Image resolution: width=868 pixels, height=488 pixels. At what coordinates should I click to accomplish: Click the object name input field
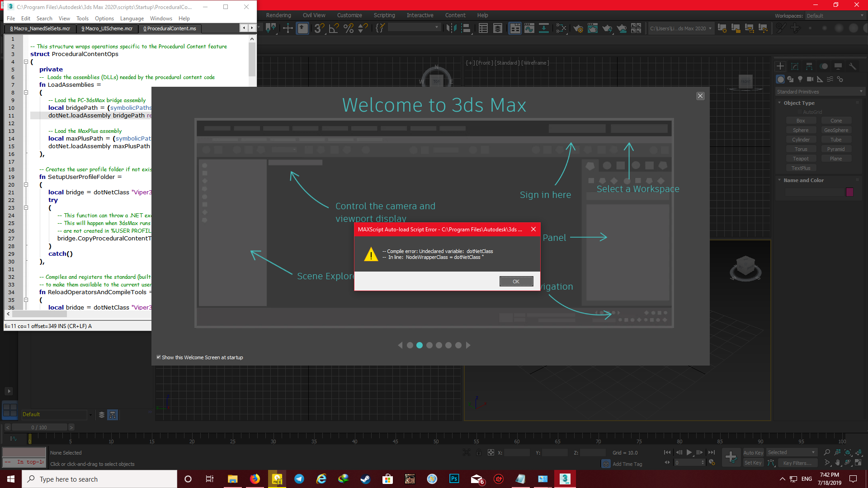pyautogui.click(x=814, y=192)
